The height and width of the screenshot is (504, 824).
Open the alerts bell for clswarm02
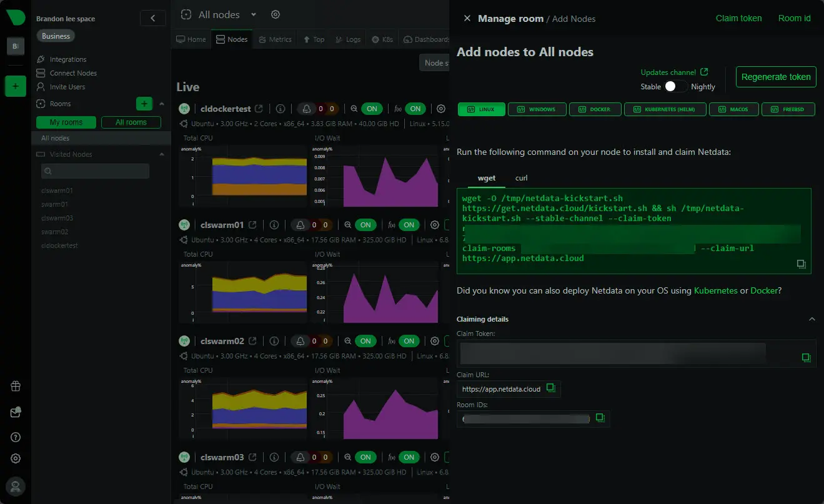click(300, 341)
